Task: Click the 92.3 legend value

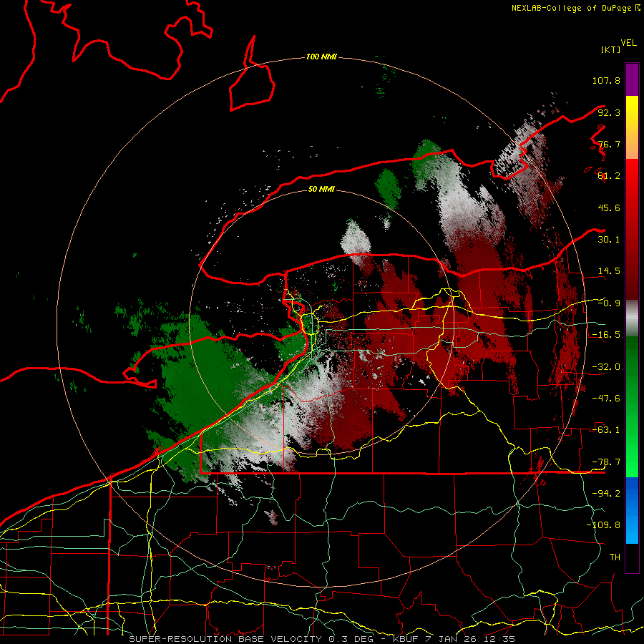Action: [x=609, y=112]
